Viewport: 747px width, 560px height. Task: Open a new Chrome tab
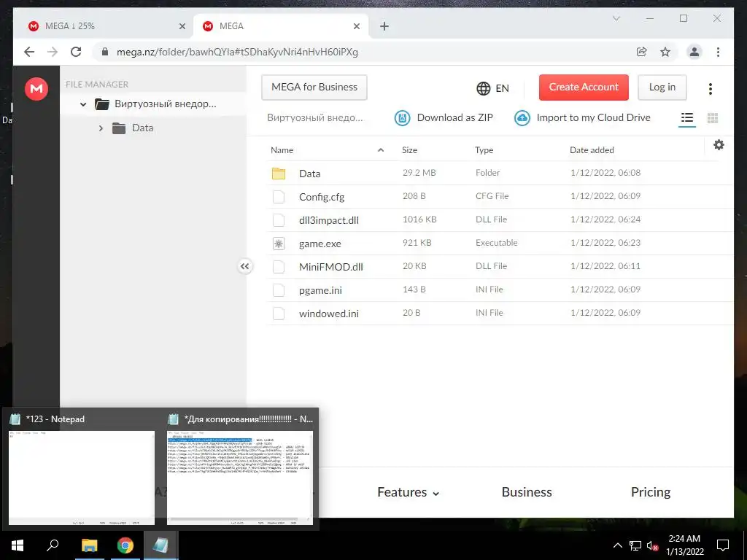coord(384,26)
